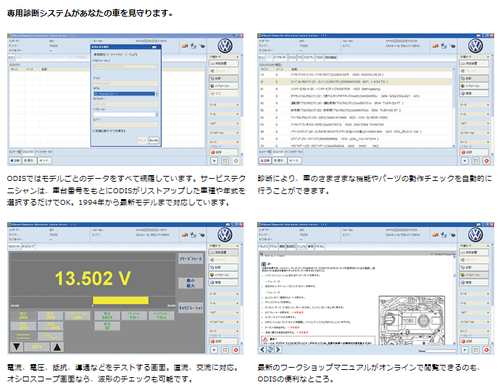This screenshot has width=500, height=388.
Task: Expand インフォメーション section in manual screenshot sidebar
Action: point(474,322)
